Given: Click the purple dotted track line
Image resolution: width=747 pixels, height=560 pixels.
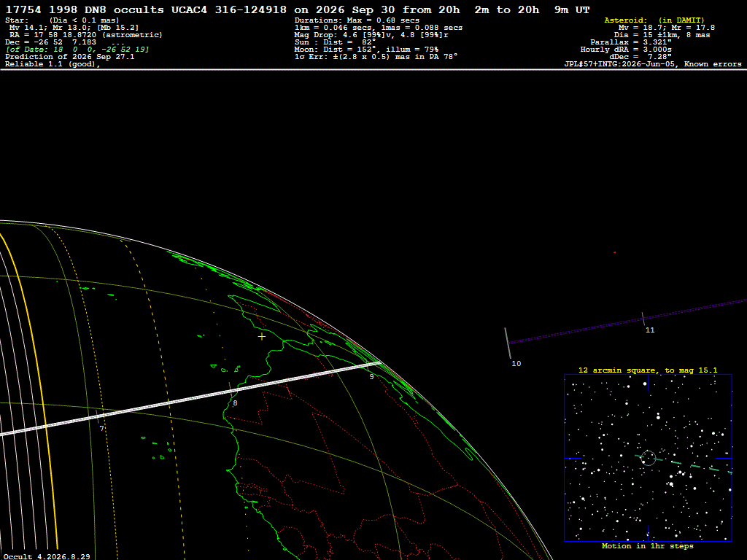Looking at the screenshot, I should click(627, 322).
